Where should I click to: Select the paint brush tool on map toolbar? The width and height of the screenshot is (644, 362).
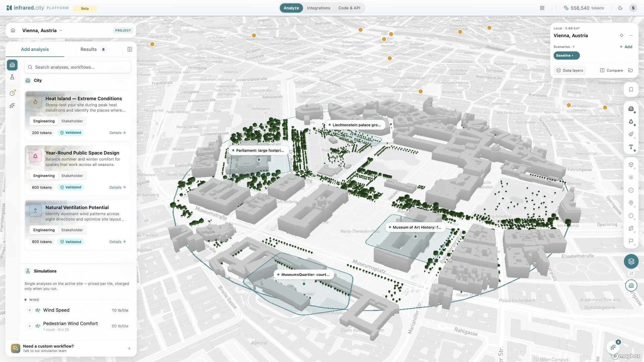point(631,134)
